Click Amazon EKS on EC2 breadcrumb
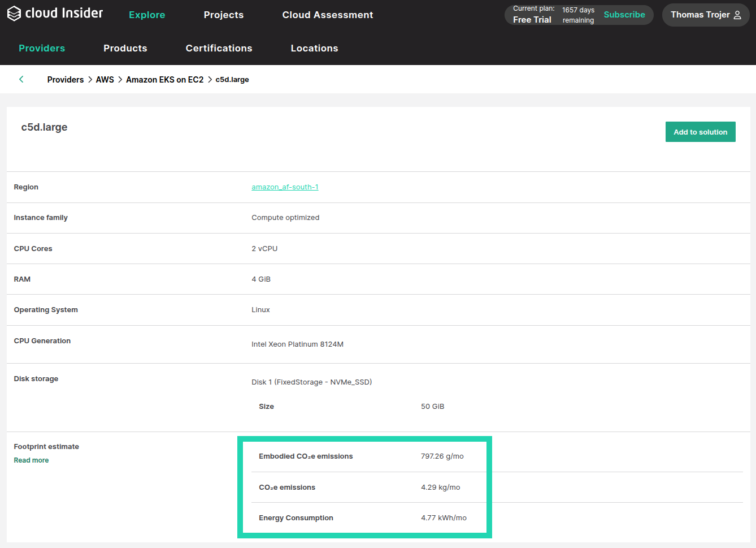 coord(165,80)
